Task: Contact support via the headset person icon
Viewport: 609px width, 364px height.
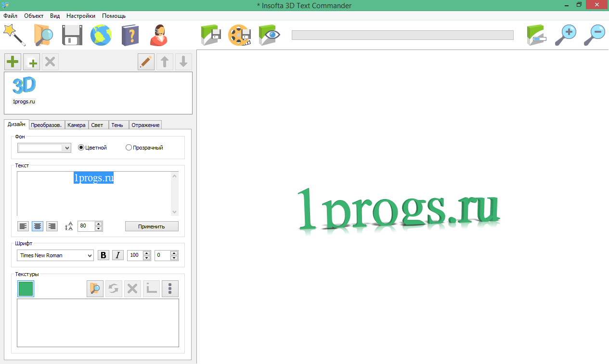Action: (159, 35)
